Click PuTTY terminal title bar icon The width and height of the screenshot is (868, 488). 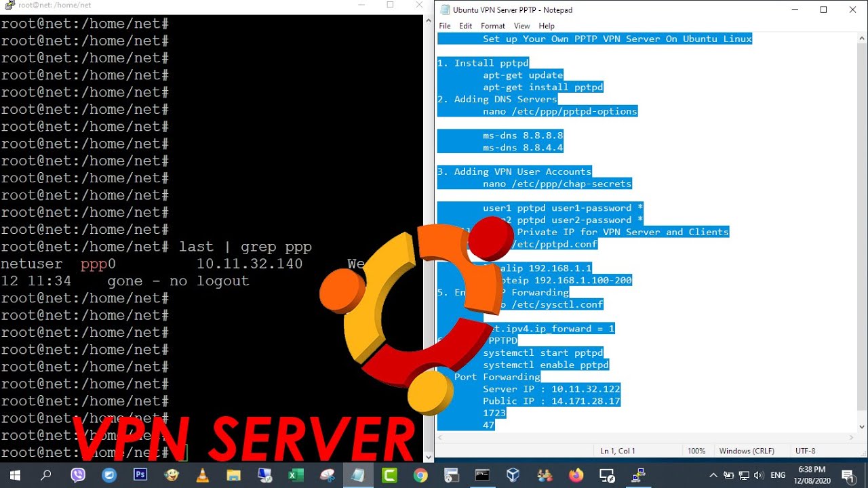(x=9, y=5)
